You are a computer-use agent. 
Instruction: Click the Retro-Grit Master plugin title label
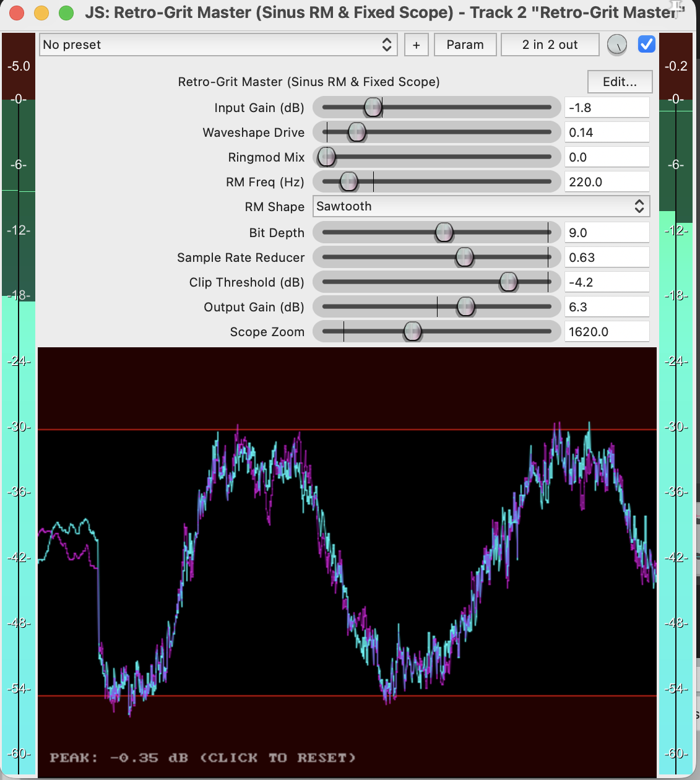309,82
